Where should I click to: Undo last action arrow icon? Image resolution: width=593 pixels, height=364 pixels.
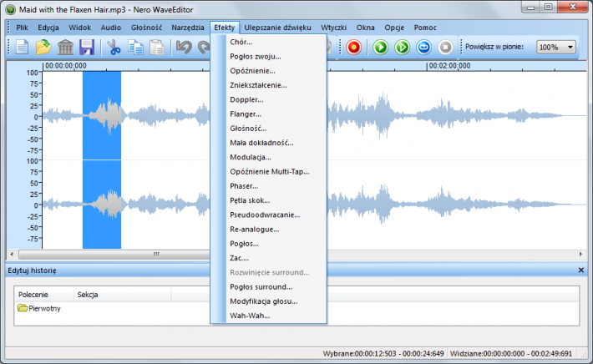(184, 48)
